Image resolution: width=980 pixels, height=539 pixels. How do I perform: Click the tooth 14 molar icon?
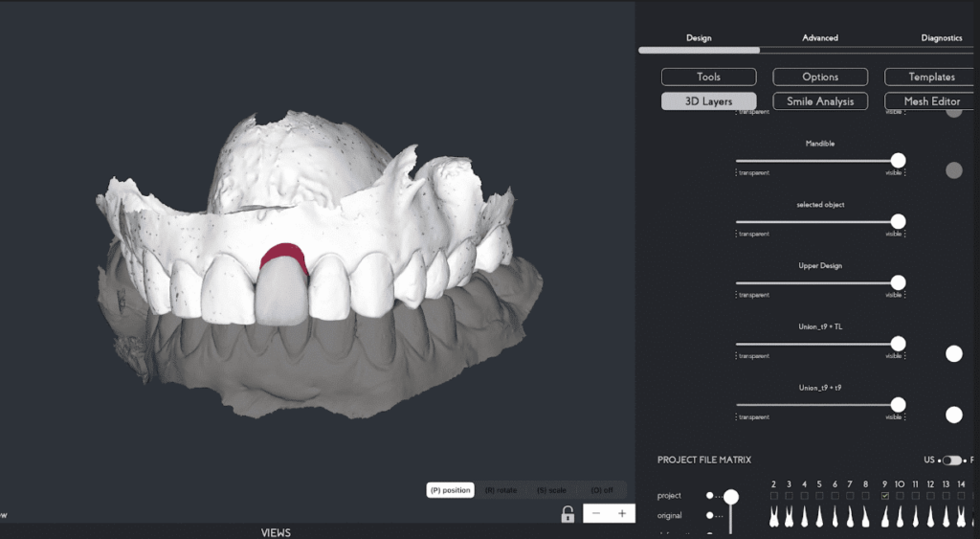tap(961, 517)
